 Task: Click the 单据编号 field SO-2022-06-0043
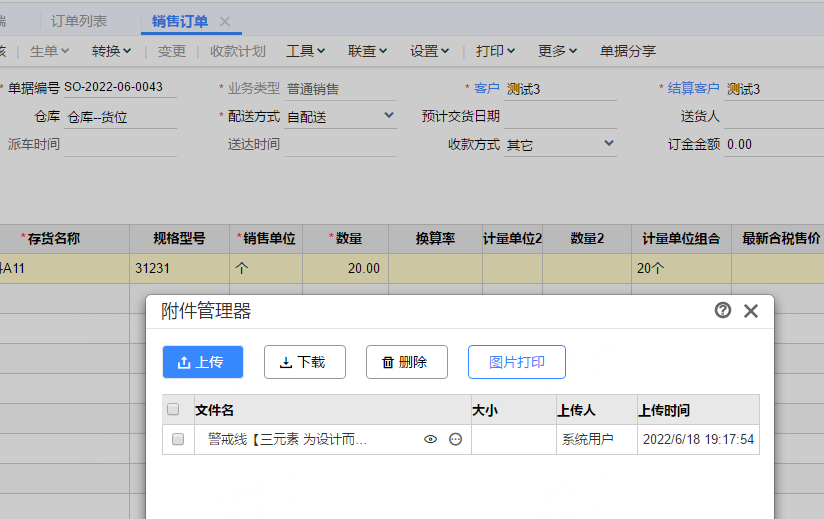(x=120, y=87)
